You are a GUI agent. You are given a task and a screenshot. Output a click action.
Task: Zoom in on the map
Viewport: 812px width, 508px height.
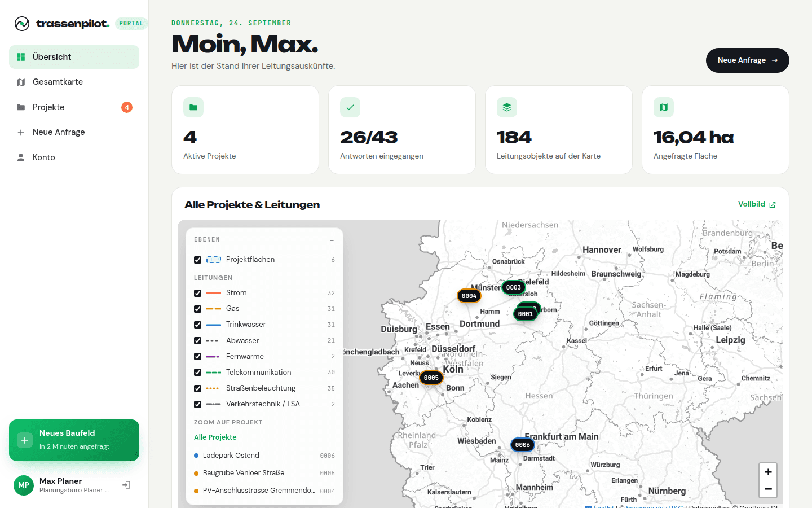(x=768, y=472)
